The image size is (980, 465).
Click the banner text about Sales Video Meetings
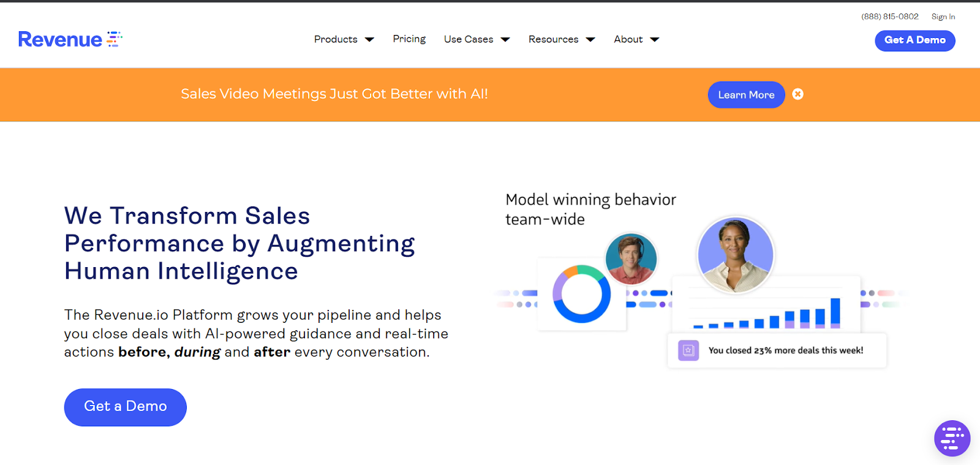click(x=334, y=94)
